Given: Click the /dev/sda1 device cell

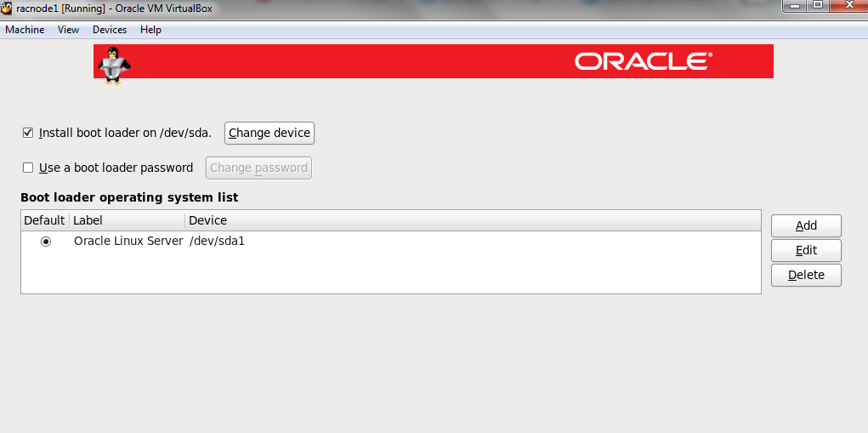Looking at the screenshot, I should [217, 242].
